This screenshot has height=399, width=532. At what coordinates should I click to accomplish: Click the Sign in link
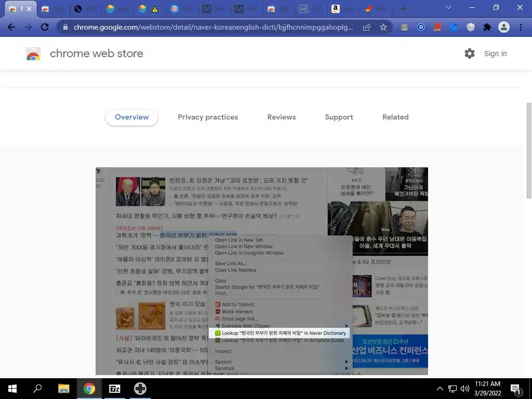point(495,54)
